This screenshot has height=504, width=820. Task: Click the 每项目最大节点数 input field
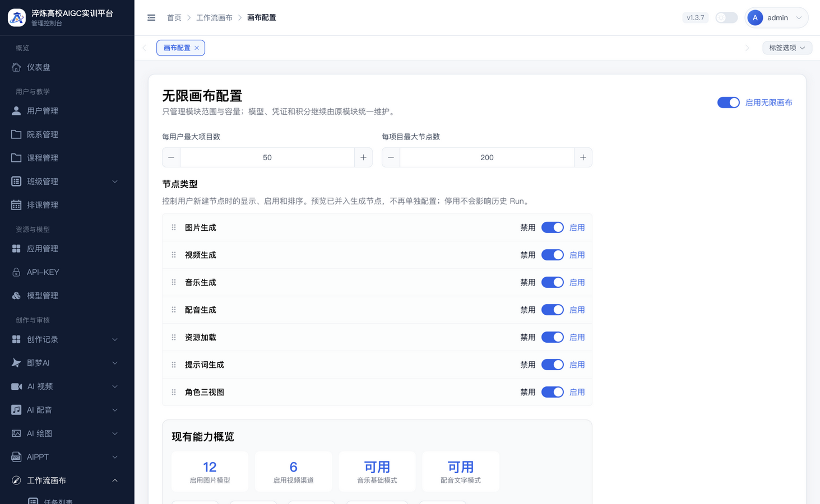[x=487, y=157]
